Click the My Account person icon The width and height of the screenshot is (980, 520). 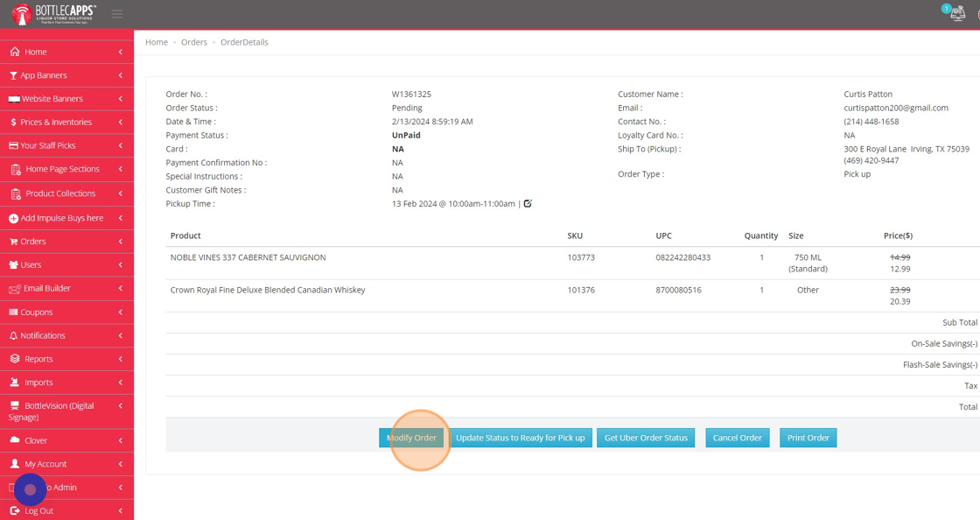coord(15,464)
